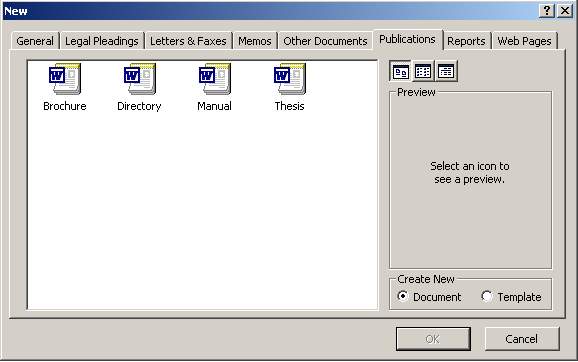Click the question mark help button
578x362 pixels.
coord(547,11)
